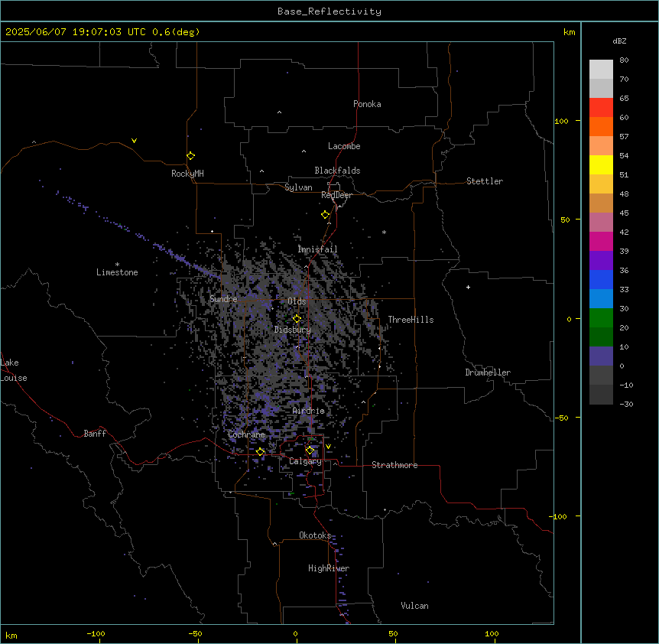Click the Stettler label

485,181
